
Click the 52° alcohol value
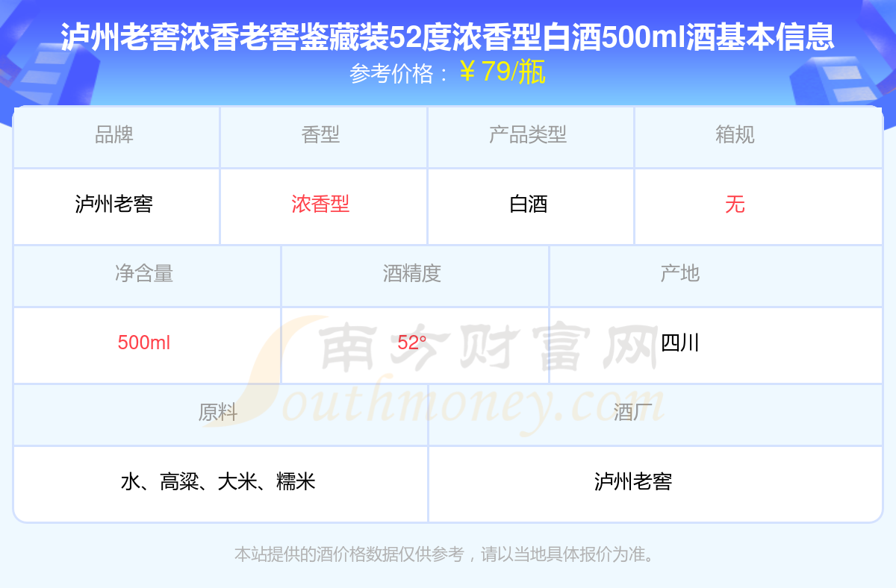point(412,343)
